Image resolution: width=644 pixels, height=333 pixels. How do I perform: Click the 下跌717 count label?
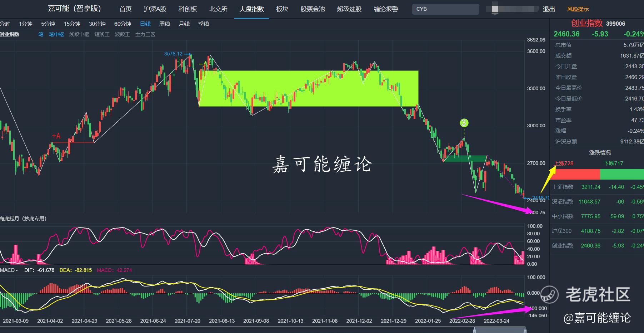613,163
